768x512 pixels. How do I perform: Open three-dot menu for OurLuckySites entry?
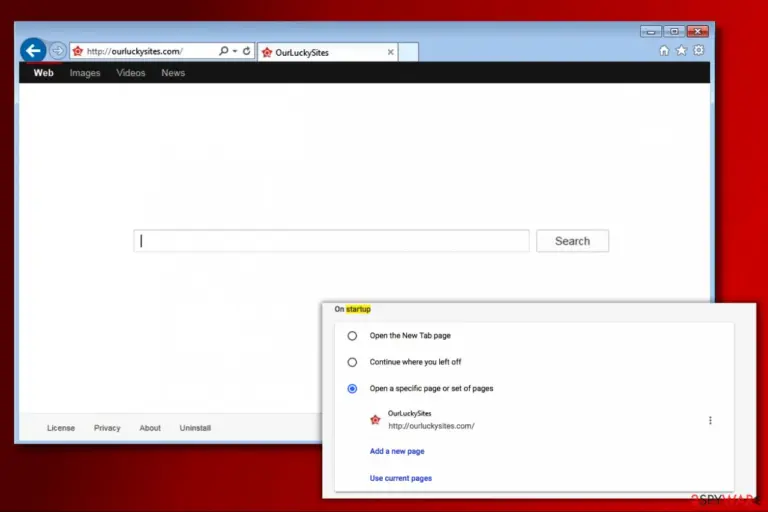click(x=710, y=420)
